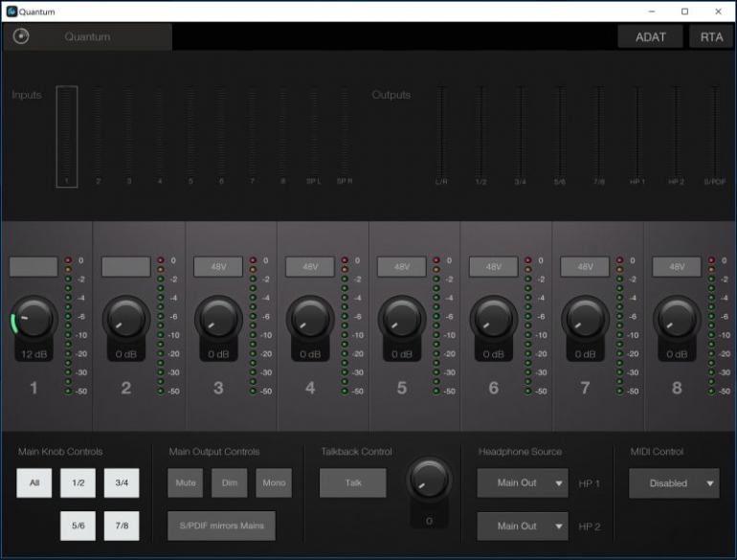Image resolution: width=737 pixels, height=560 pixels.
Task: Click the 12 dB gain value on channel 1
Action: [33, 354]
